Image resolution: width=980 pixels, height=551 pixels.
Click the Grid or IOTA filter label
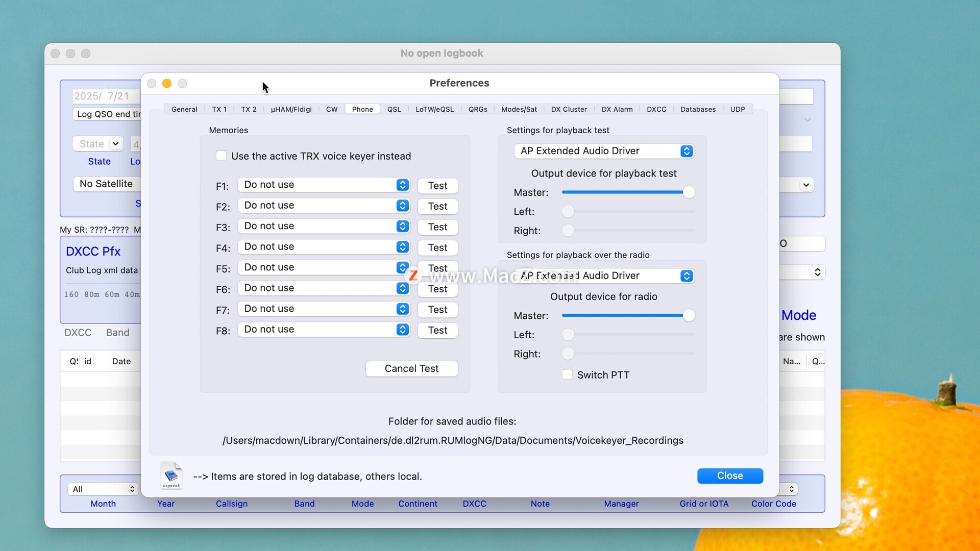704,504
